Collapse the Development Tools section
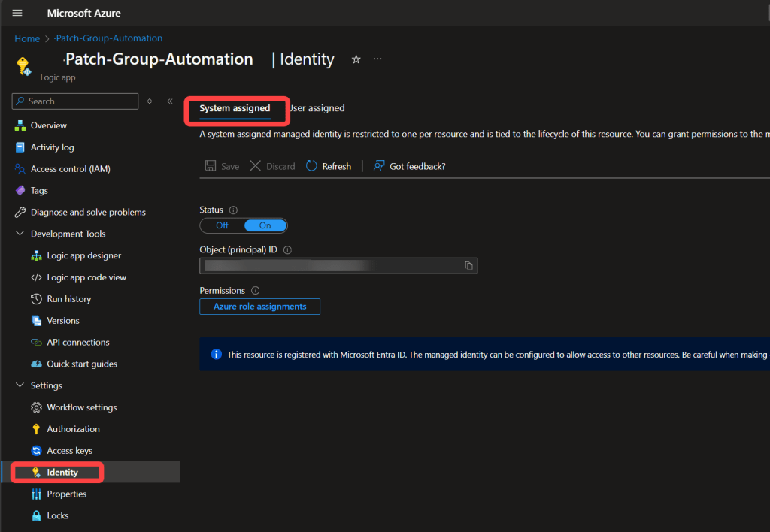The image size is (770, 532). point(20,234)
